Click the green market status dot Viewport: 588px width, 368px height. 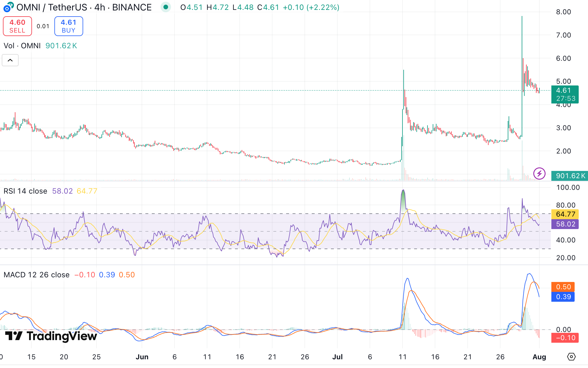click(166, 7)
